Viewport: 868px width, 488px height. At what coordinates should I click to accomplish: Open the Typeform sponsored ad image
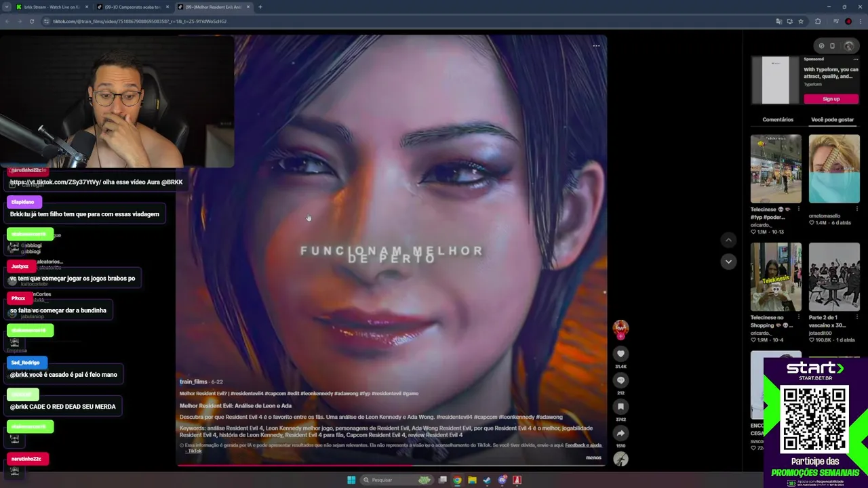776,80
